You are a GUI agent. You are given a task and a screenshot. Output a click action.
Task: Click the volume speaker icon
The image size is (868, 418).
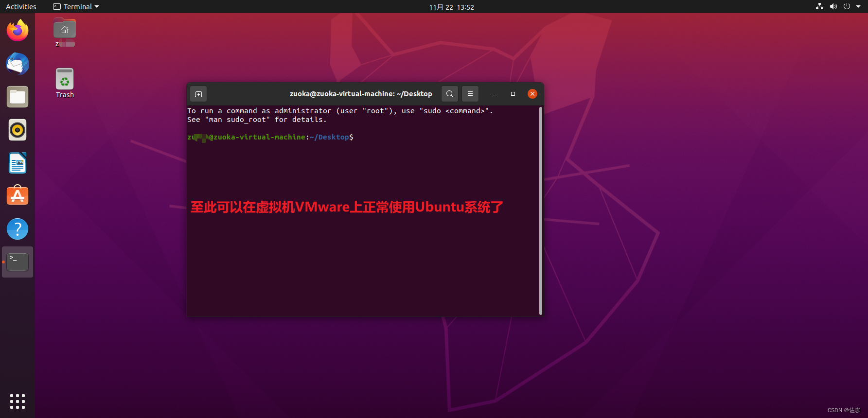pos(833,6)
